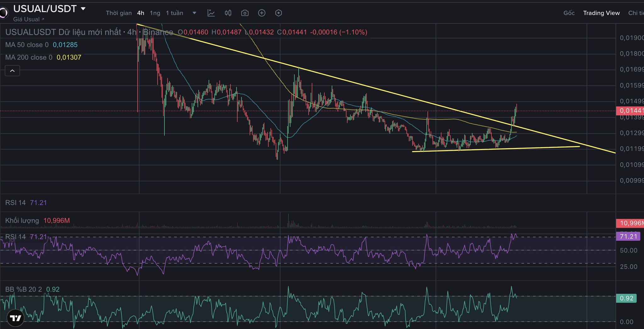Image resolution: width=644 pixels, height=329 pixels.
Task: Select the 1 tuần weekly timeframe
Action: (175, 13)
